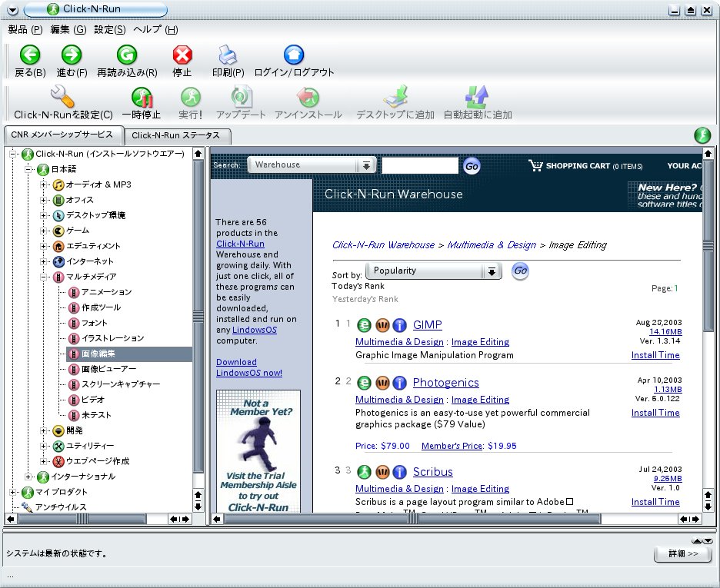This screenshot has width=720, height=588.
Task: Click the Not a Member Yet? banner
Action: (x=258, y=451)
